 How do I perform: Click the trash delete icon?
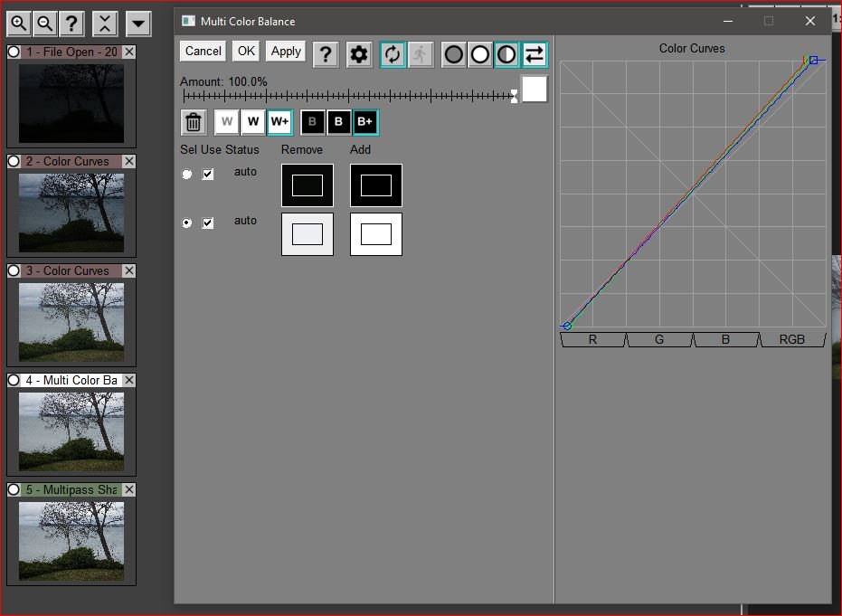point(194,121)
